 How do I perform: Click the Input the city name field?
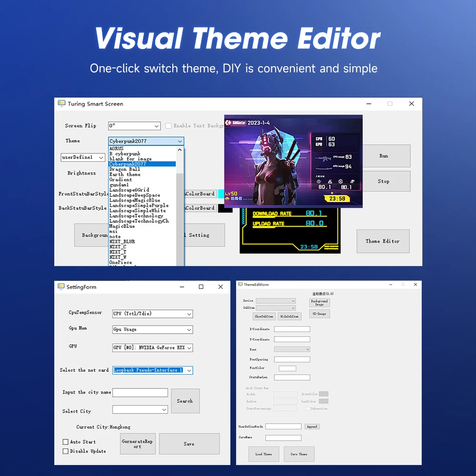140,393
